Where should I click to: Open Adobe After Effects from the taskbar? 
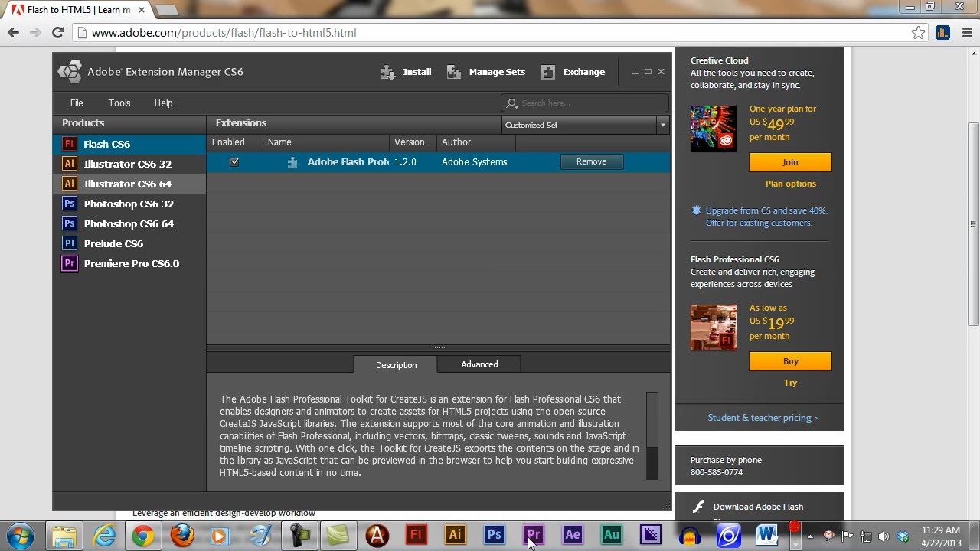coord(572,535)
